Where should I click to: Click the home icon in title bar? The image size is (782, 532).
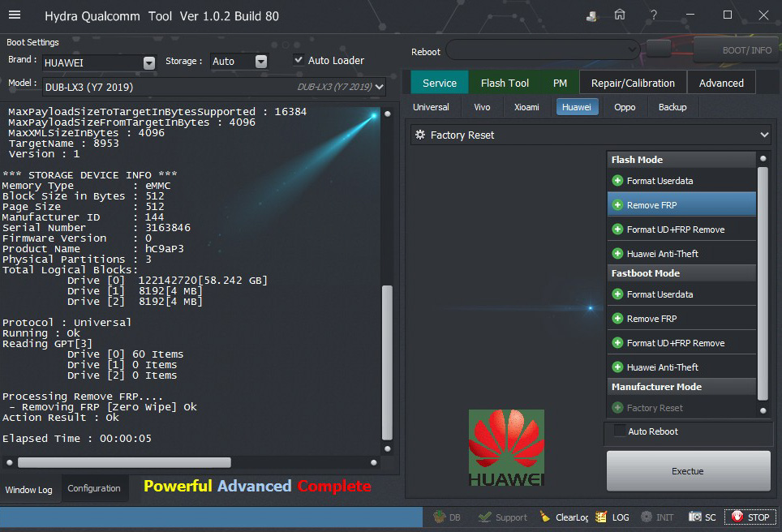pos(620,15)
